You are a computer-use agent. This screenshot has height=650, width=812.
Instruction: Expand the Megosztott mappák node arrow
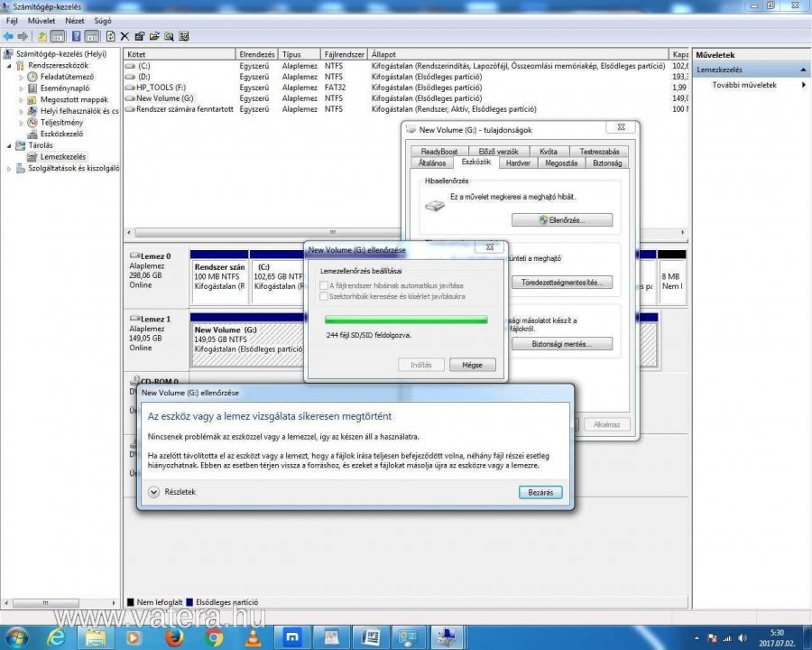click(x=22, y=100)
